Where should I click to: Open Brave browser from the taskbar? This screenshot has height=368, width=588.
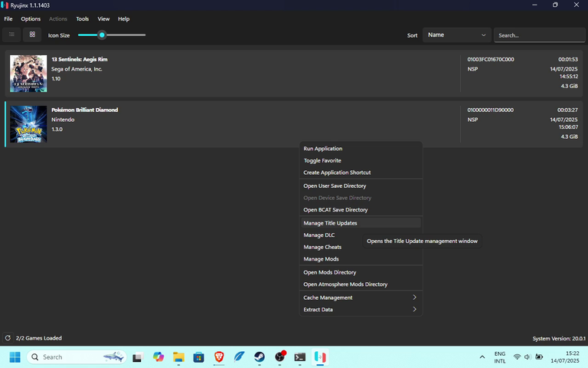tap(219, 357)
